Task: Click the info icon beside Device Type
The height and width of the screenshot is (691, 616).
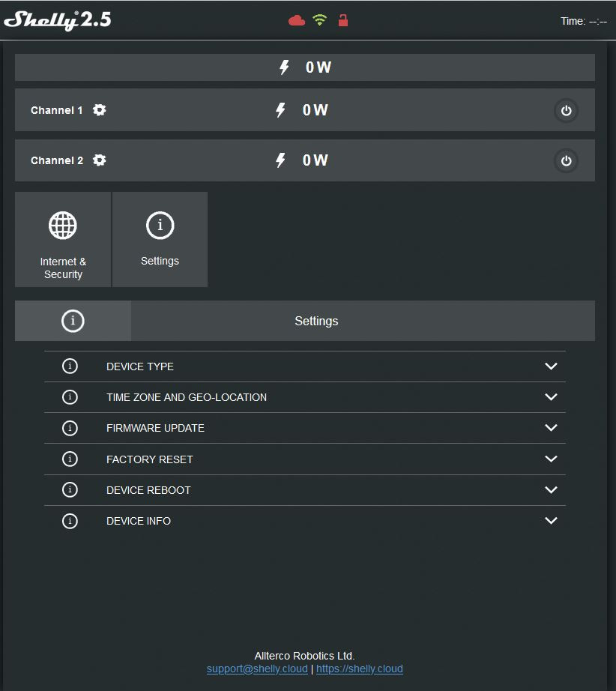Action: pyautogui.click(x=70, y=366)
